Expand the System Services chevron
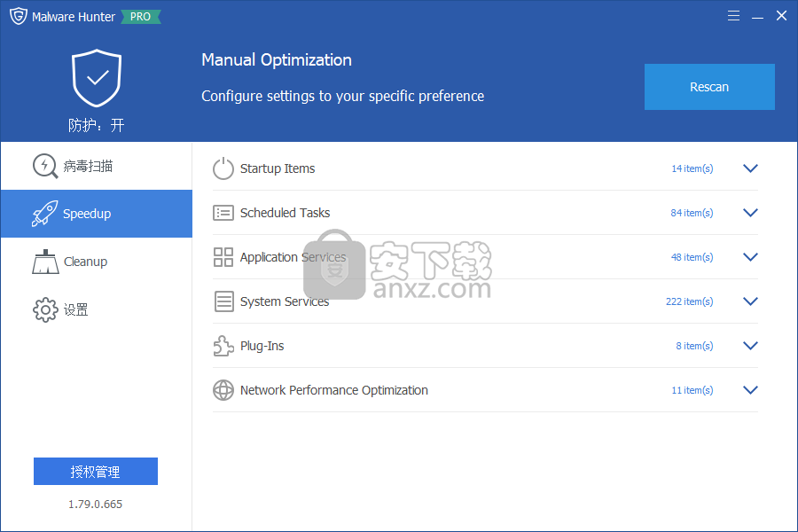The image size is (798, 532). coord(750,301)
